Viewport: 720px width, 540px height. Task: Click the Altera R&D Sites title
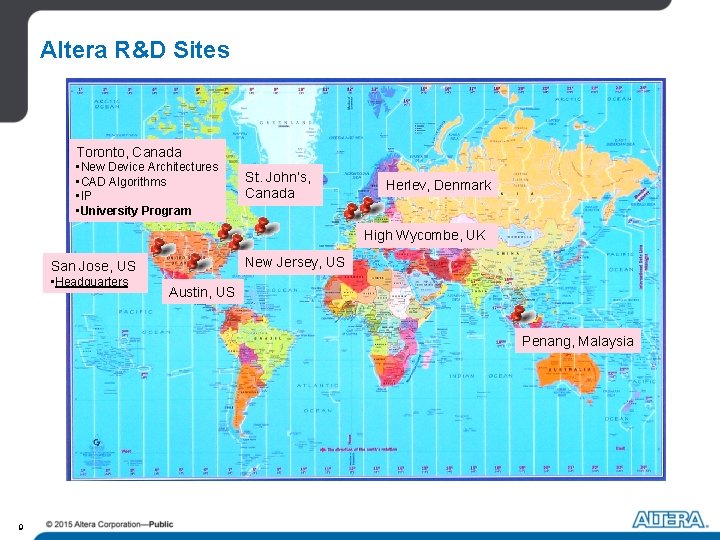pos(135,50)
